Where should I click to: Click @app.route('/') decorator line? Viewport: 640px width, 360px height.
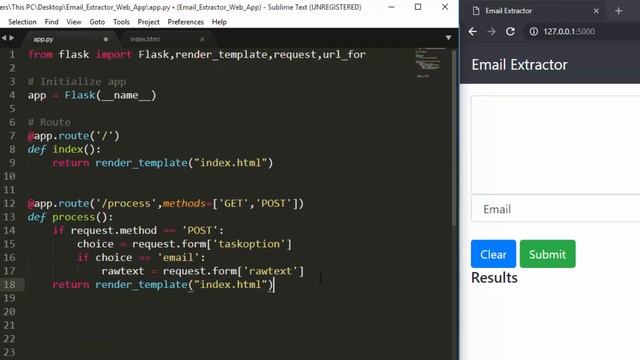tap(73, 136)
